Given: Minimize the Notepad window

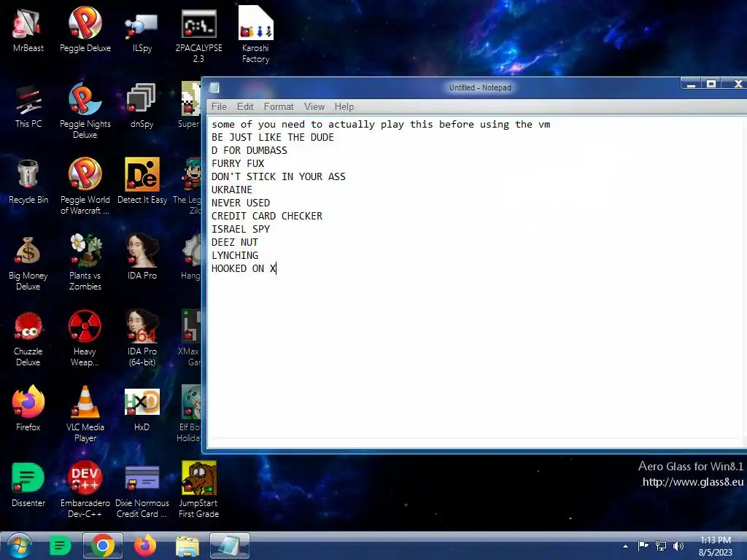Looking at the screenshot, I should [692, 85].
